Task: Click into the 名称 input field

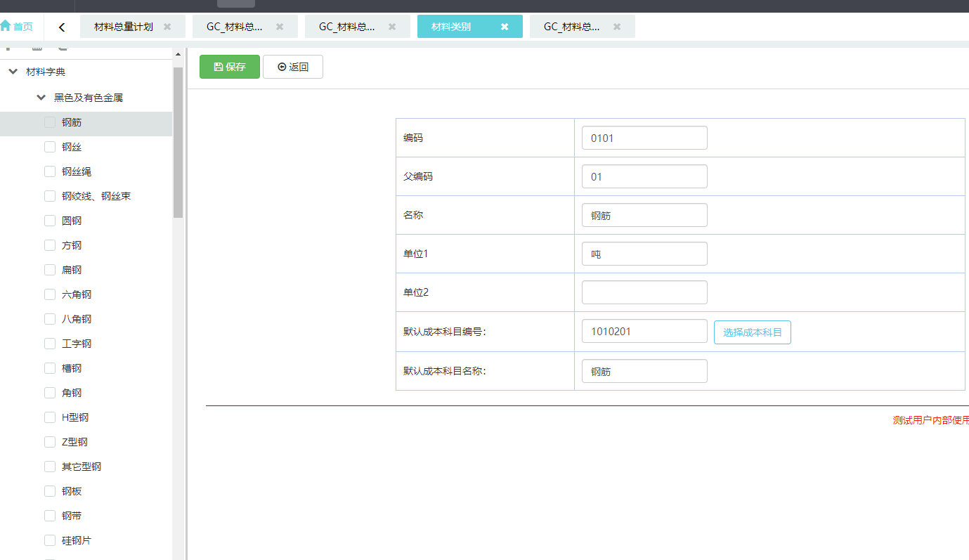Action: pos(644,215)
